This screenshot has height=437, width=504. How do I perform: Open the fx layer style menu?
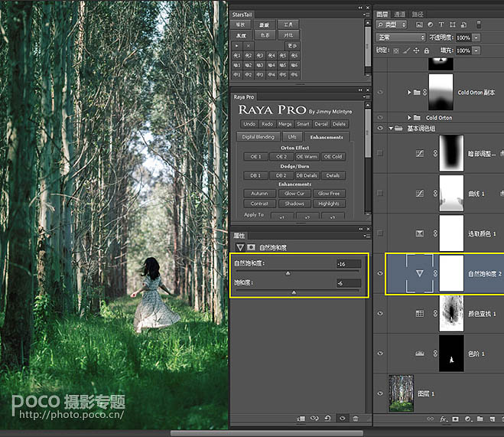coord(444,419)
